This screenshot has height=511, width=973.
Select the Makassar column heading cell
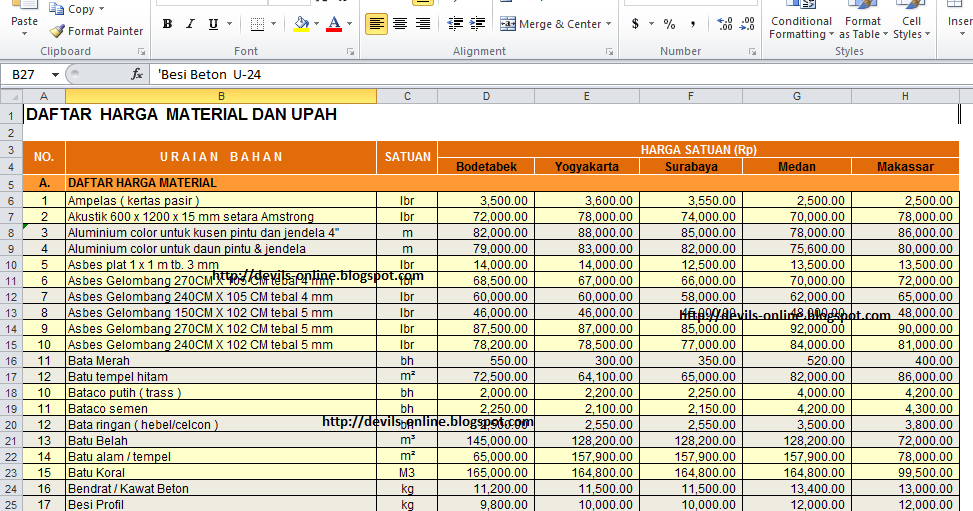click(905, 166)
